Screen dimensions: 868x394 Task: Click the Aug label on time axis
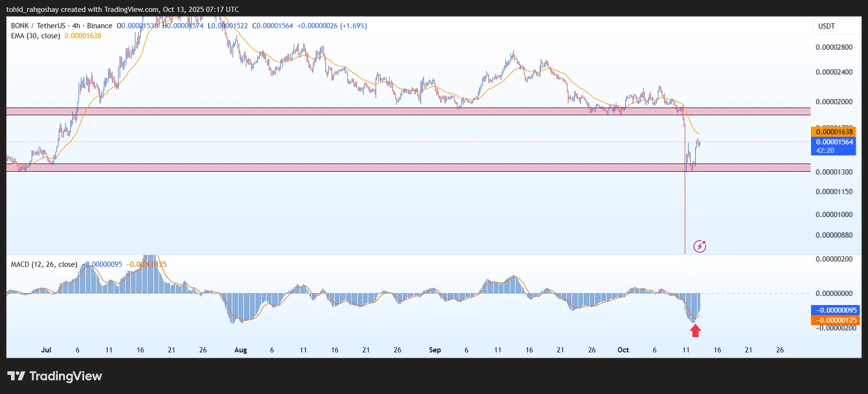(x=241, y=350)
